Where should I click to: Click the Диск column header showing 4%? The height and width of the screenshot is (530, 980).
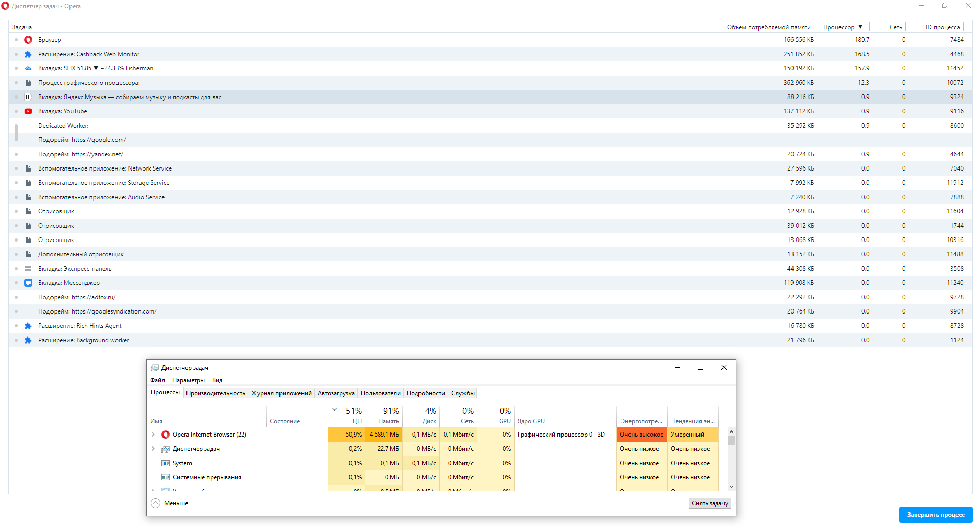tap(421, 416)
